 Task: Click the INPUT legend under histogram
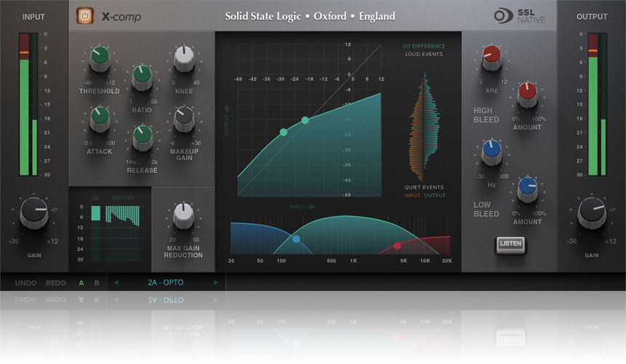click(x=413, y=196)
